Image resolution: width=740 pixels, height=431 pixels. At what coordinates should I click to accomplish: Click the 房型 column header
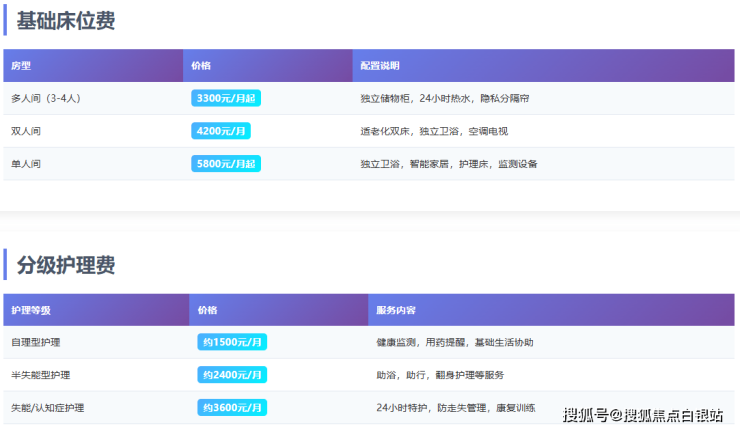pos(21,65)
